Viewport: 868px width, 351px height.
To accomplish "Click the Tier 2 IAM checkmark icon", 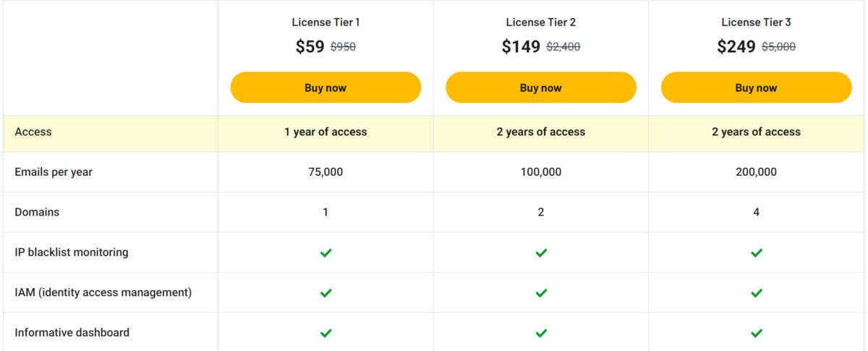I will click(541, 293).
